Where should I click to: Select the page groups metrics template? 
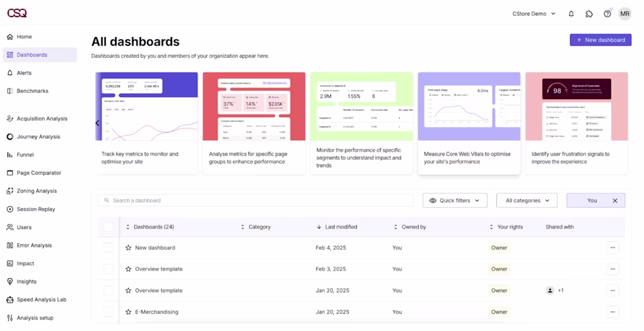pyautogui.click(x=254, y=123)
